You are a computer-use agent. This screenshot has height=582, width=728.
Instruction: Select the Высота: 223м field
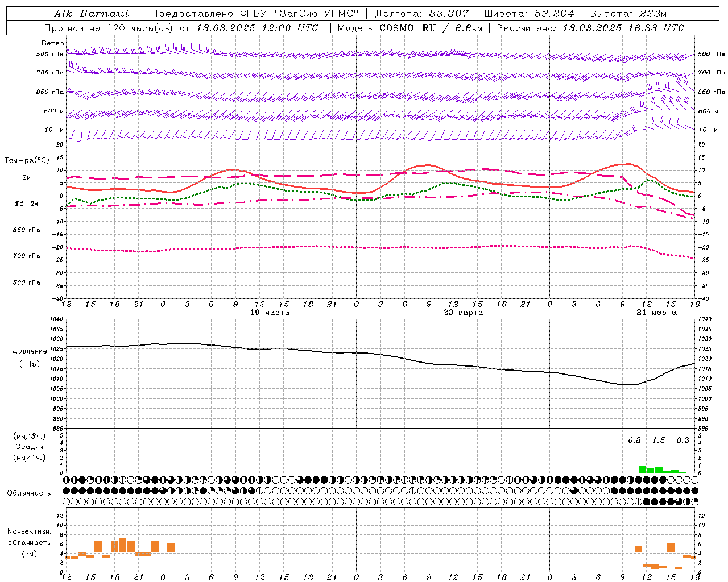[628, 14]
